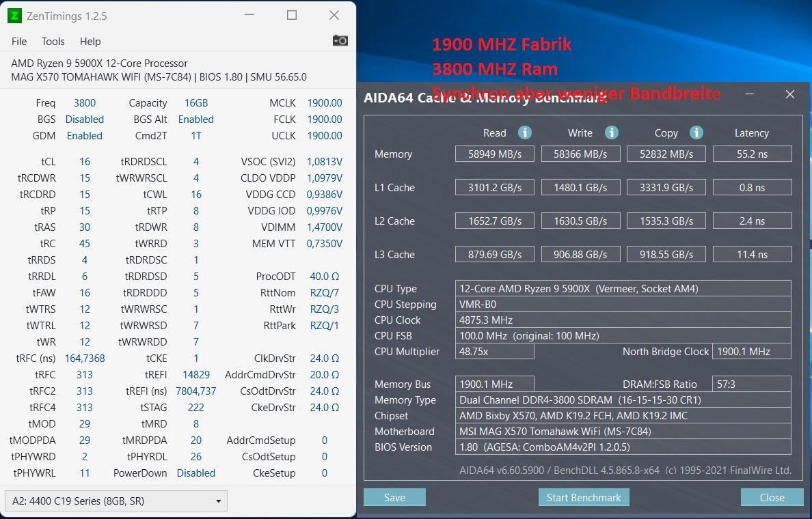
Task: Open the Help menu in ZenTimings
Action: tap(90, 42)
